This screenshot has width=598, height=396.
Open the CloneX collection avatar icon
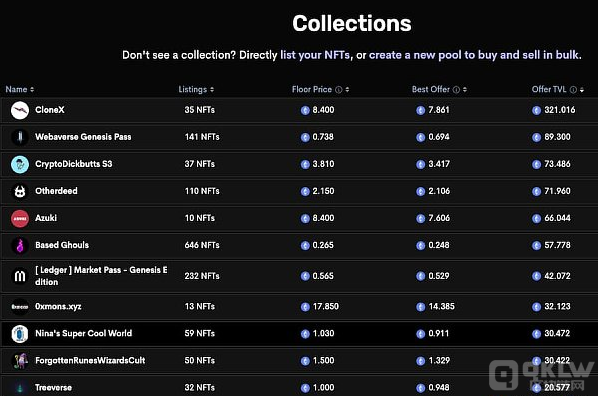[20, 110]
